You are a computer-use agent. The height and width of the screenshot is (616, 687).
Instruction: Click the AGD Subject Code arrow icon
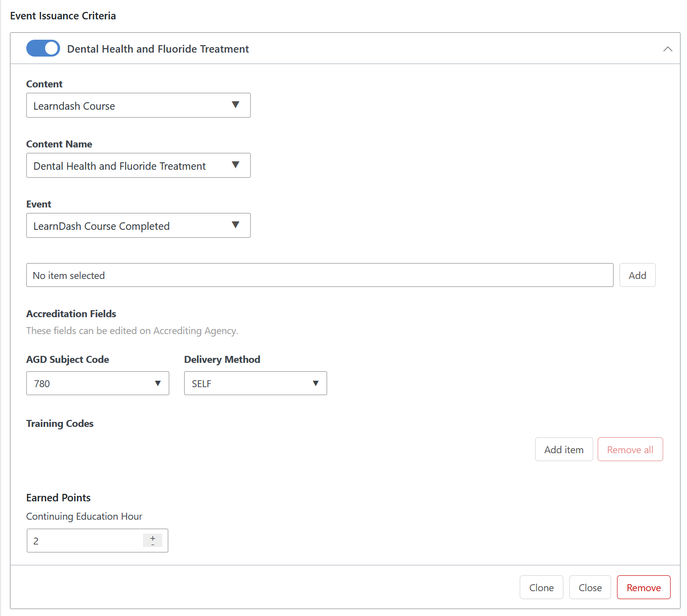[x=158, y=383]
